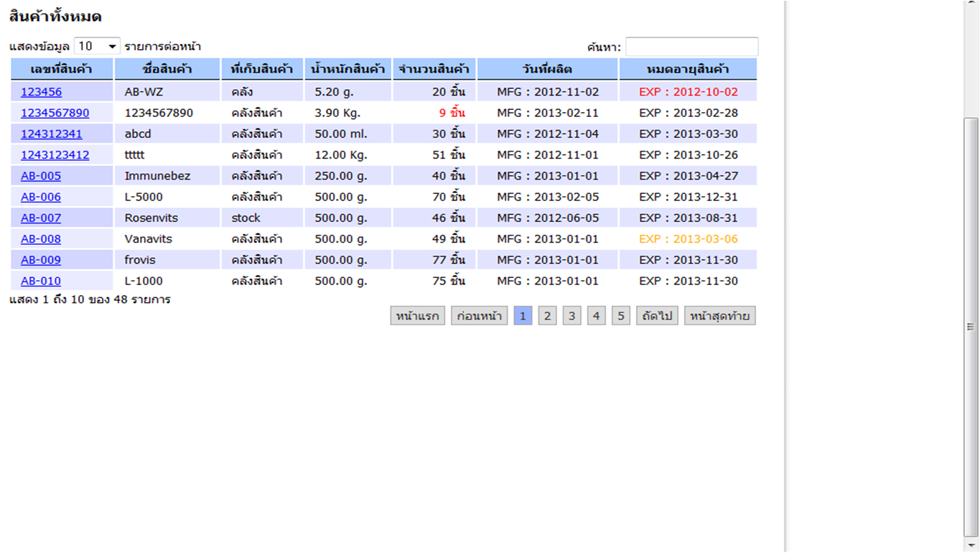Image resolution: width=980 pixels, height=553 pixels.
Task: Open product link AB-007
Action: (41, 218)
